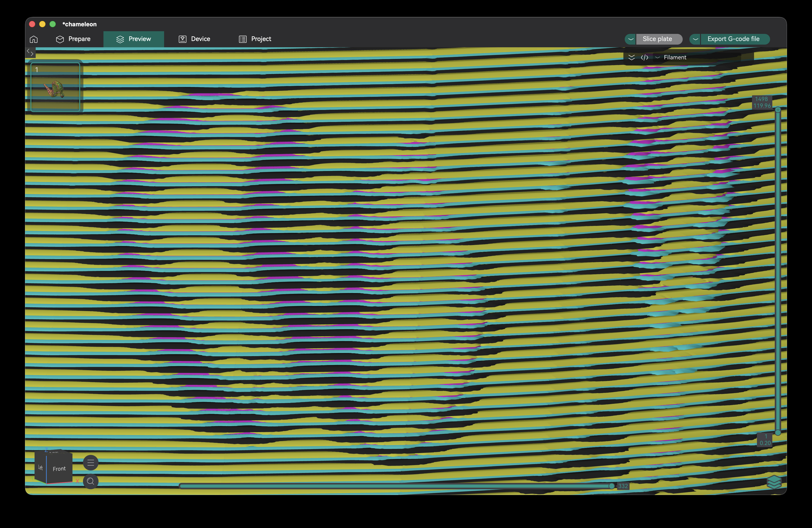Go to the Project tab
The image size is (812, 528).
click(255, 39)
